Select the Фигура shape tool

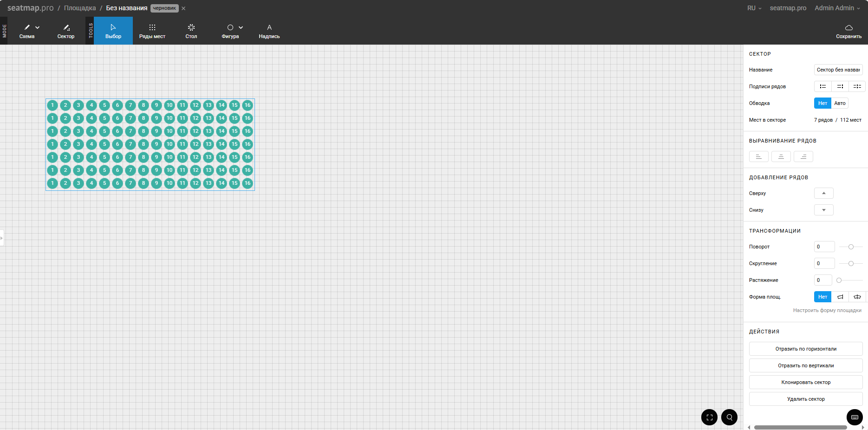(x=230, y=31)
